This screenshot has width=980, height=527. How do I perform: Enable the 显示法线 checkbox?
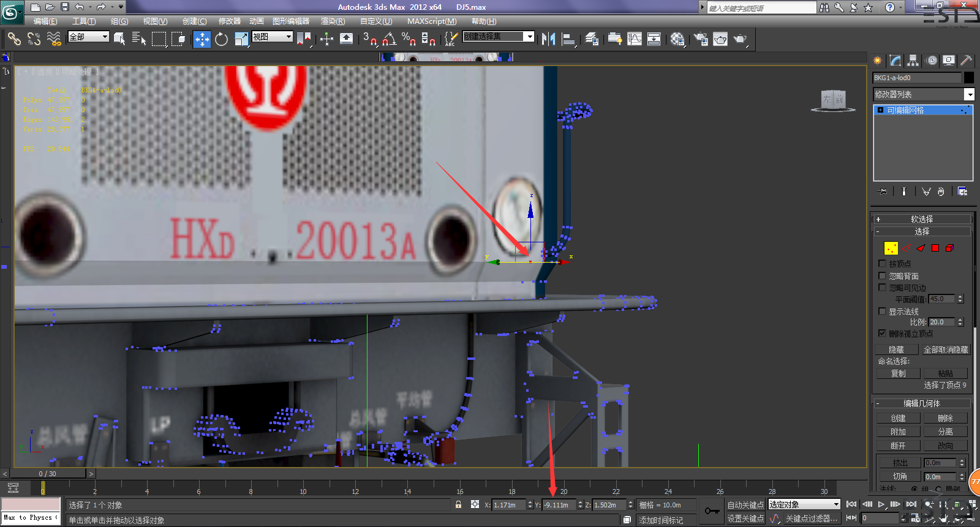[x=882, y=311]
